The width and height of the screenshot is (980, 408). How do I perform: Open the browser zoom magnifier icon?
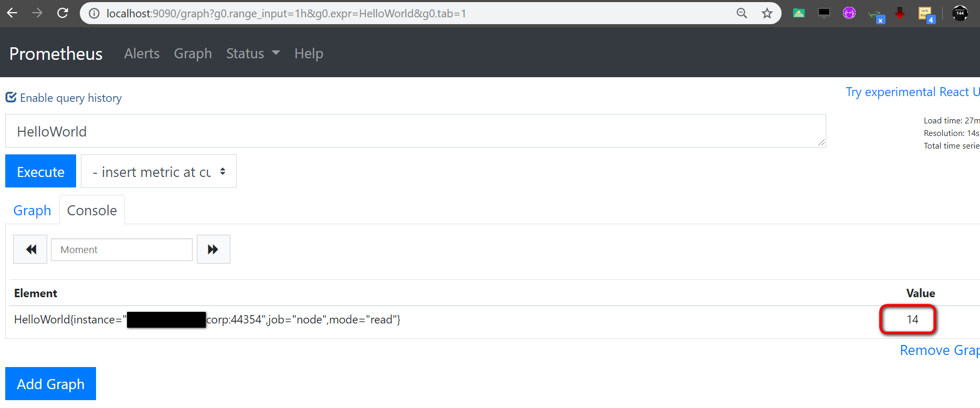[742, 13]
